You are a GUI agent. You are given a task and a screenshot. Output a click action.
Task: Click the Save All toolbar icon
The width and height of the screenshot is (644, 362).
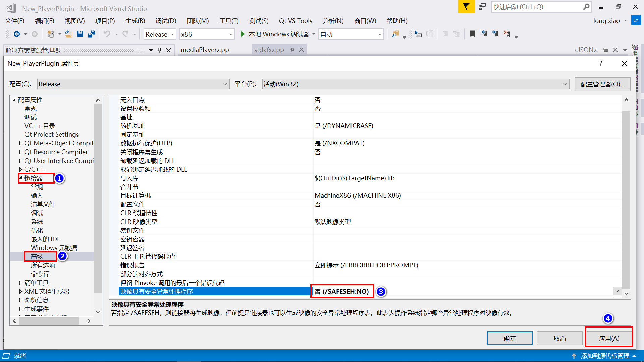pos(91,34)
